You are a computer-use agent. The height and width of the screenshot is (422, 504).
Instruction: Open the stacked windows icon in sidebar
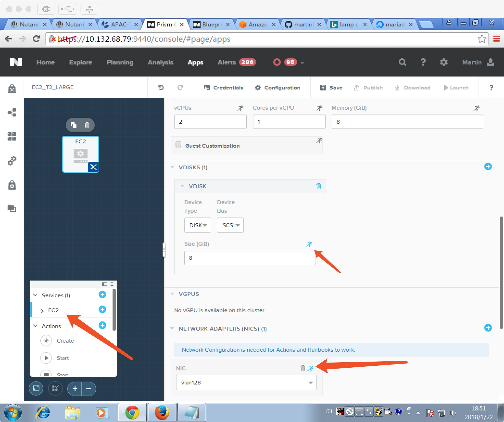[12, 208]
